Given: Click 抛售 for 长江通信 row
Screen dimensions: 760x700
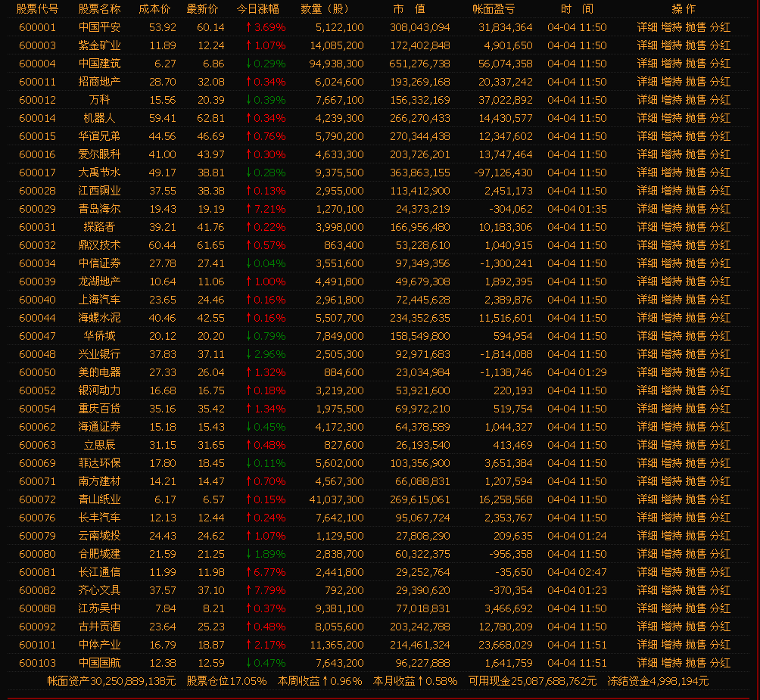Looking at the screenshot, I should [696, 573].
